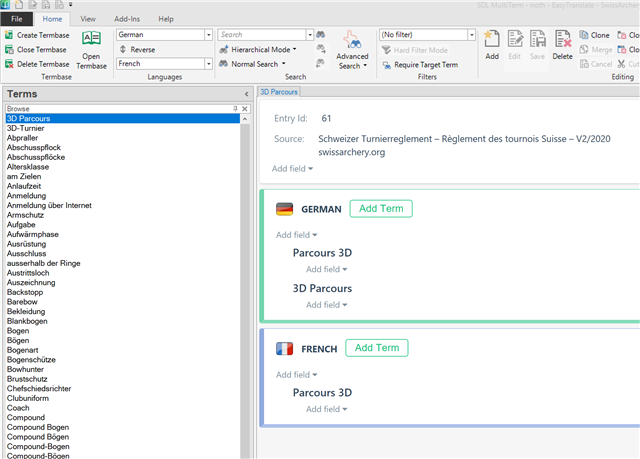Click the French flag icon
The width and height of the screenshot is (640, 459).
pyautogui.click(x=284, y=349)
